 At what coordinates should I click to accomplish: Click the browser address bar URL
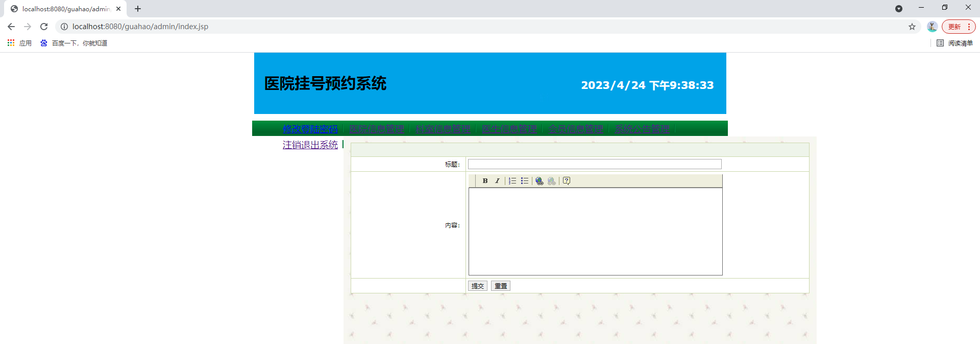140,27
